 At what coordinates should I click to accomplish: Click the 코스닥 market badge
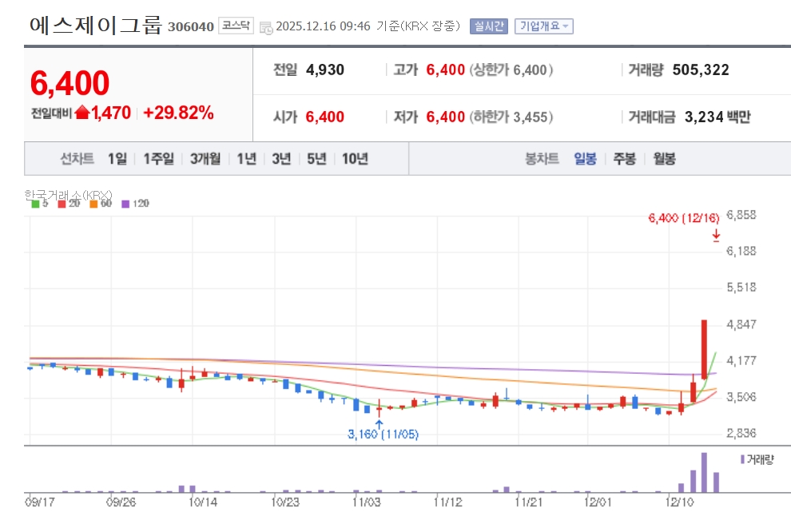pyautogui.click(x=235, y=26)
